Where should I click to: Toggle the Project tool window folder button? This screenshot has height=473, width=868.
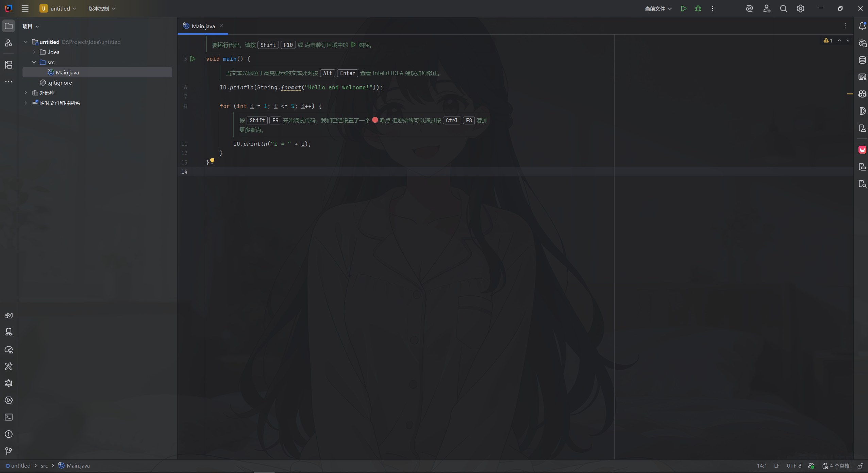(x=9, y=26)
